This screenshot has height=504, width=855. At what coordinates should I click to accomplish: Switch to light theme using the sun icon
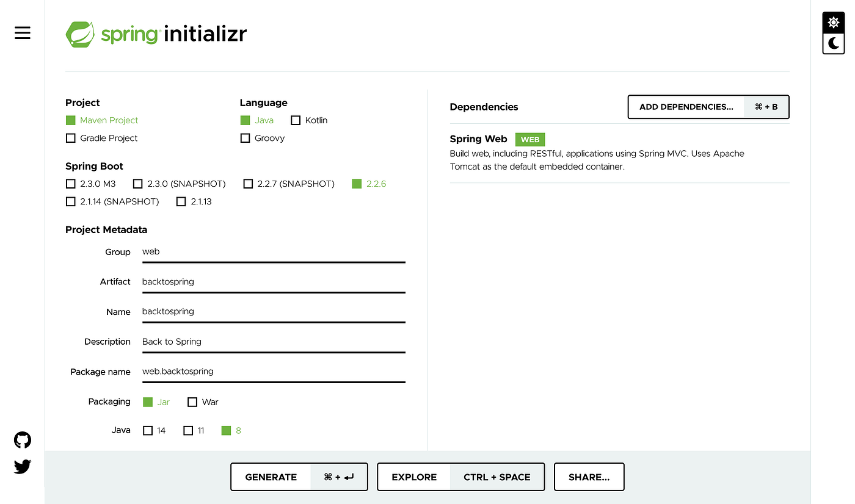[833, 22]
